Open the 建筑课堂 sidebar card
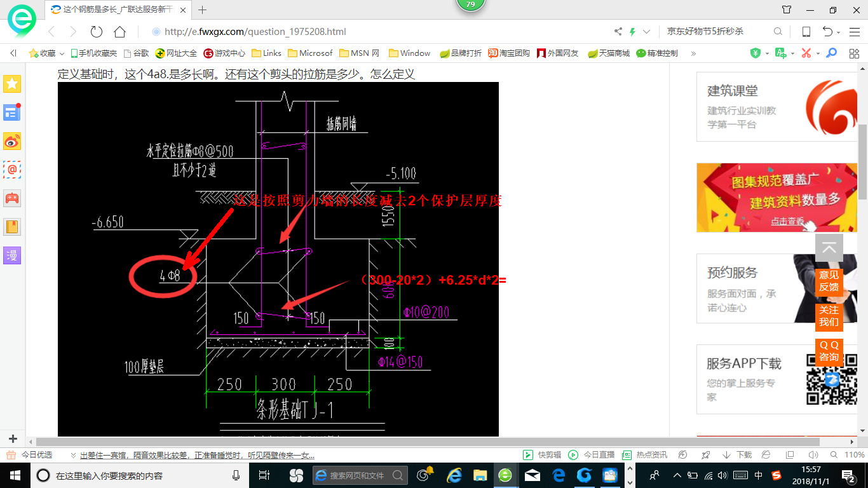The image size is (868, 488). (x=778, y=107)
